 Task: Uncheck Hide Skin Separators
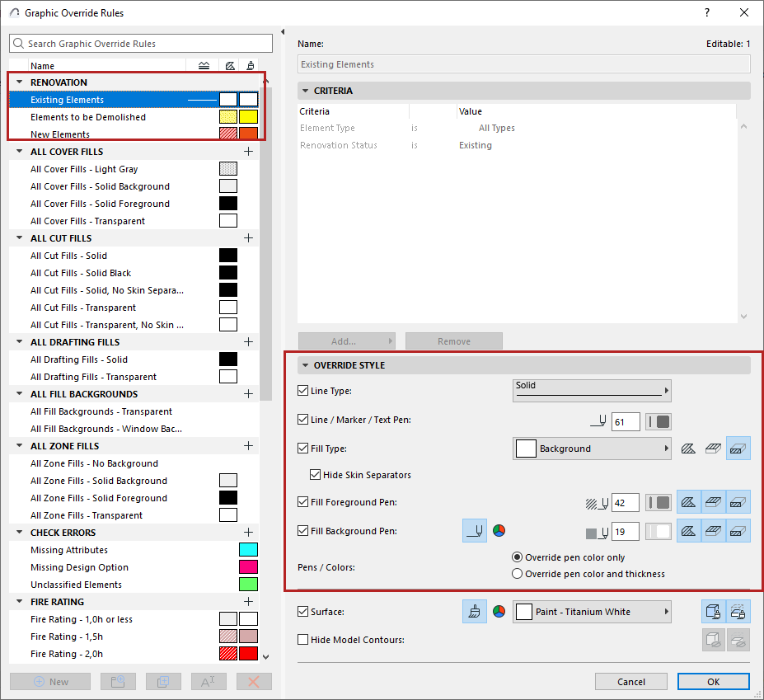[x=316, y=474]
